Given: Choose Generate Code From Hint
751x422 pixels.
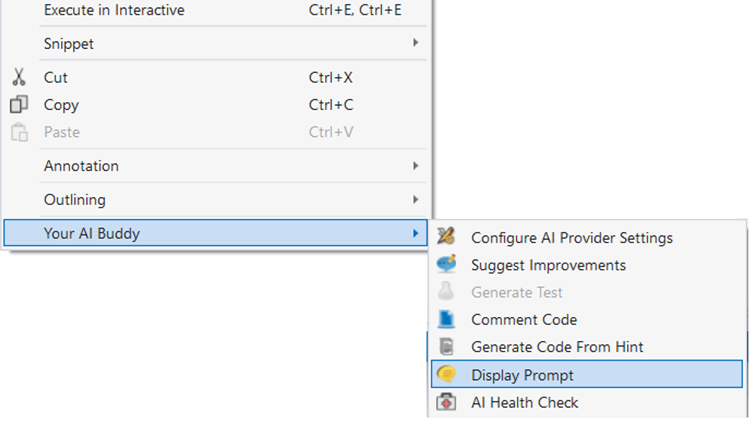Looking at the screenshot, I should point(557,347).
